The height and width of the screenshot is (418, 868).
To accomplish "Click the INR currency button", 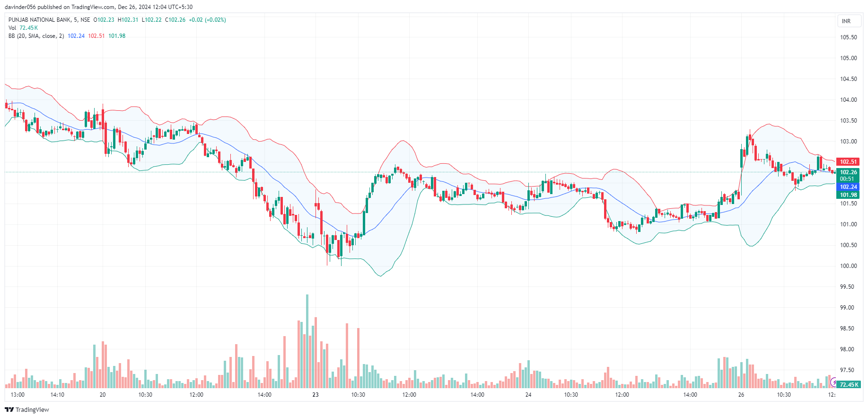I will click(849, 21).
